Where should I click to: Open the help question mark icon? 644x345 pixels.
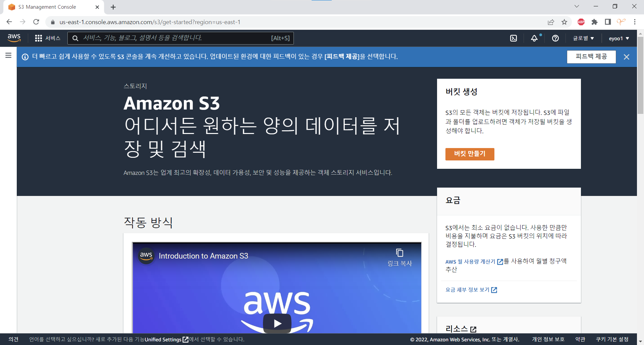[555, 38]
